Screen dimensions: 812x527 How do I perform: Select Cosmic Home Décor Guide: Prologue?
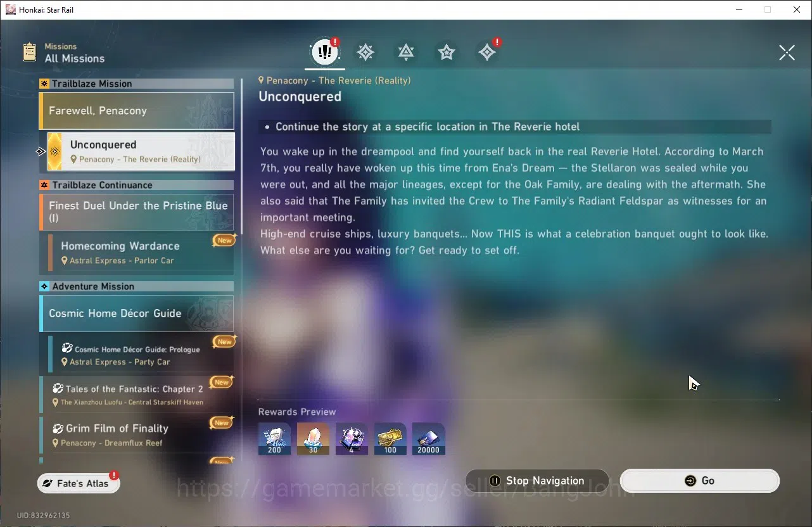pyautogui.click(x=141, y=354)
